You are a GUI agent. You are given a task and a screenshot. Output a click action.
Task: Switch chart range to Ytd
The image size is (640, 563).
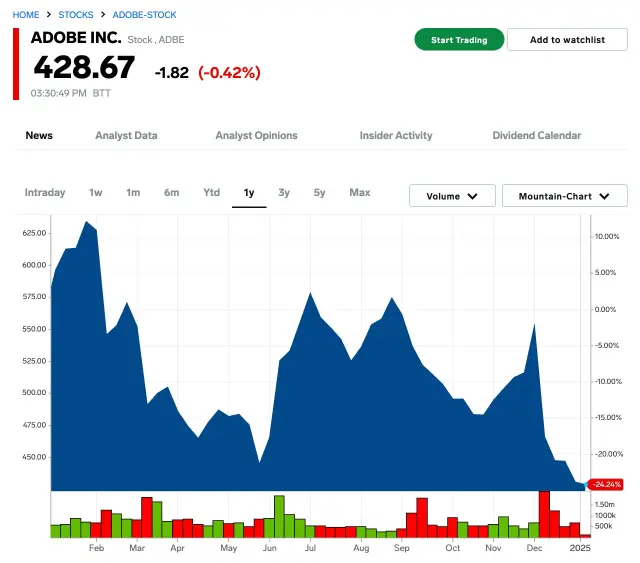(211, 193)
